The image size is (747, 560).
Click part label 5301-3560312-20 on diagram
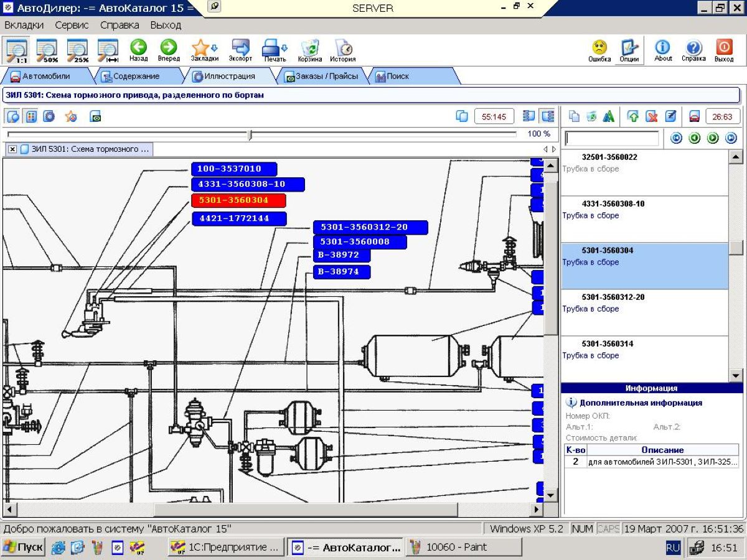[370, 227]
